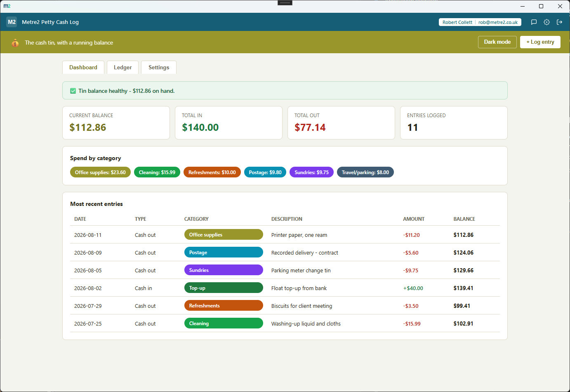Click the Top-up category tag
Image resolution: width=570 pixels, height=392 pixels.
coord(224,288)
